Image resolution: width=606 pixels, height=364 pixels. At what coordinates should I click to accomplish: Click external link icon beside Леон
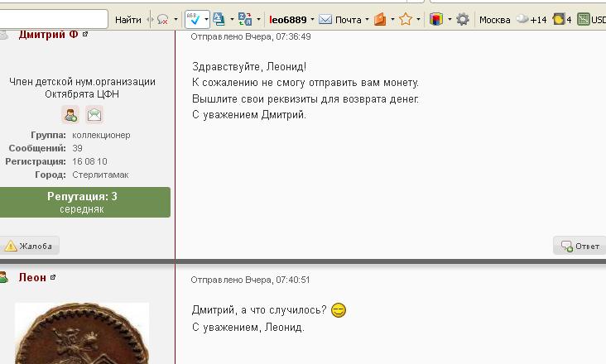click(x=53, y=277)
